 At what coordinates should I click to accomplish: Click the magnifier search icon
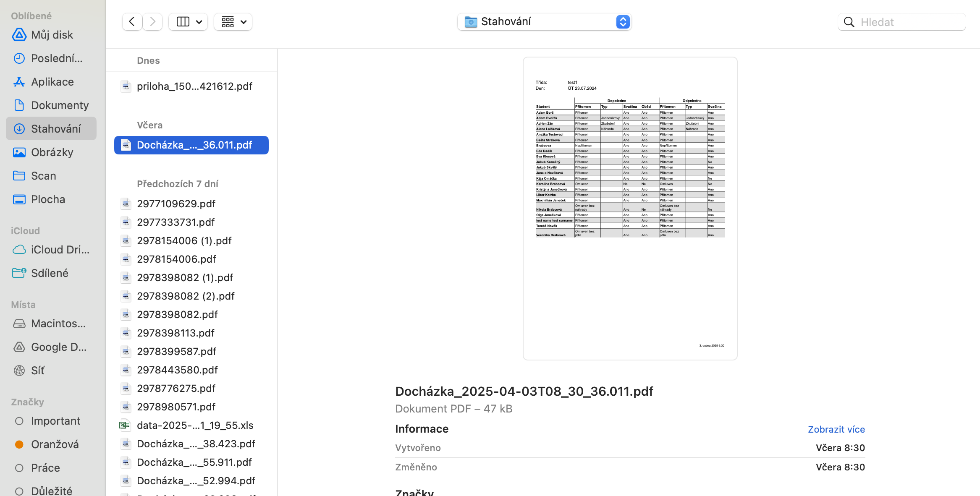click(x=849, y=22)
